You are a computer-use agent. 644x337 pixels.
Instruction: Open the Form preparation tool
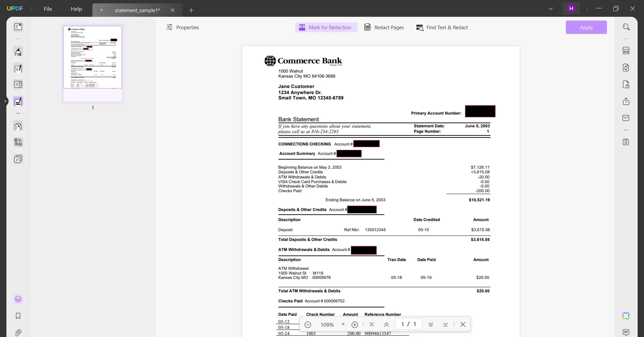[18, 84]
